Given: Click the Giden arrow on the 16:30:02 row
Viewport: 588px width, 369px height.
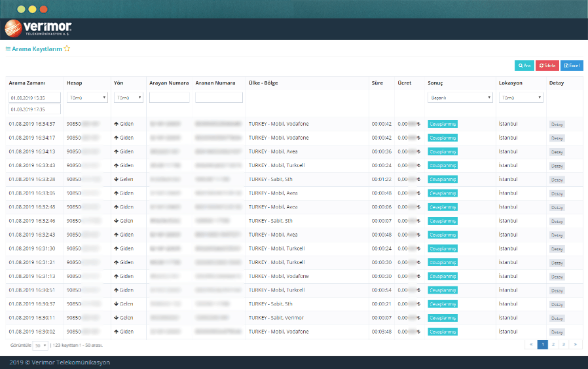Looking at the screenshot, I should pos(117,332).
